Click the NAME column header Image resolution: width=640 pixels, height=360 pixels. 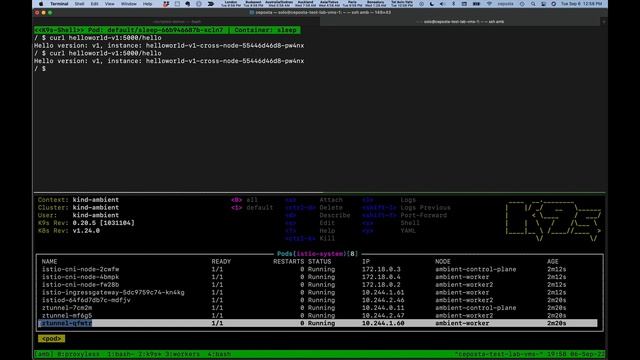[x=49, y=261]
